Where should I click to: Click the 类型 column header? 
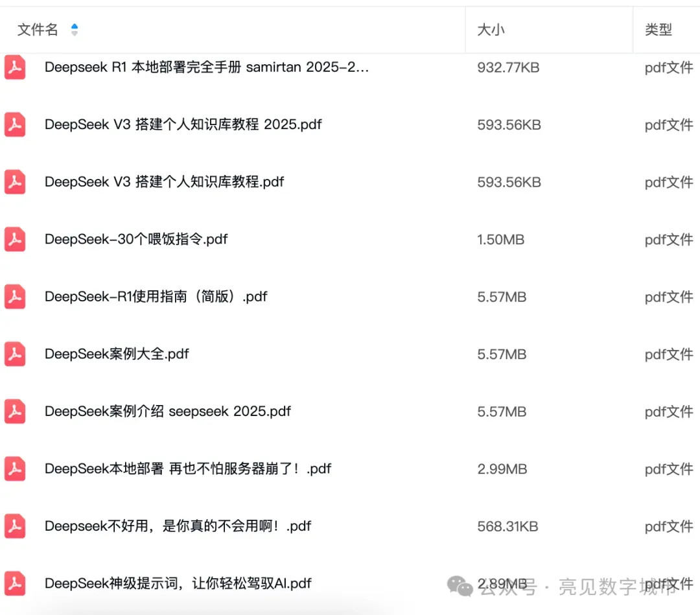(659, 30)
